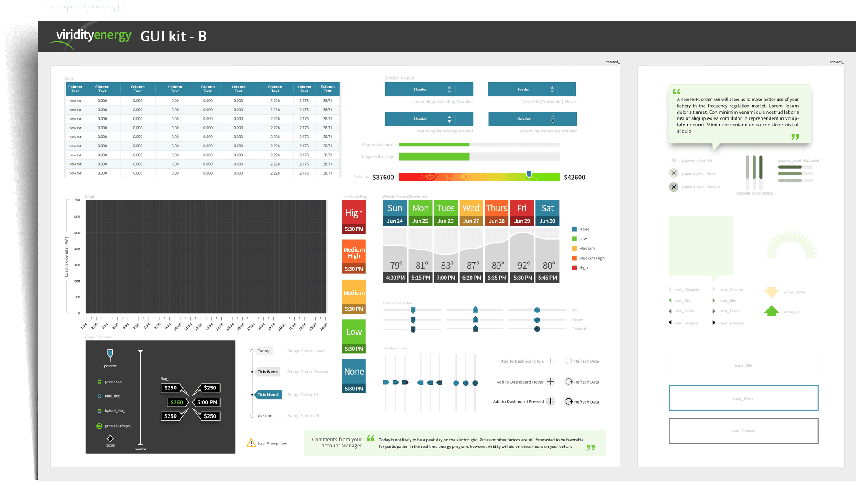The width and height of the screenshot is (856, 504).
Task: Select the Wed Jun 27 forecast tab
Action: pos(471,213)
